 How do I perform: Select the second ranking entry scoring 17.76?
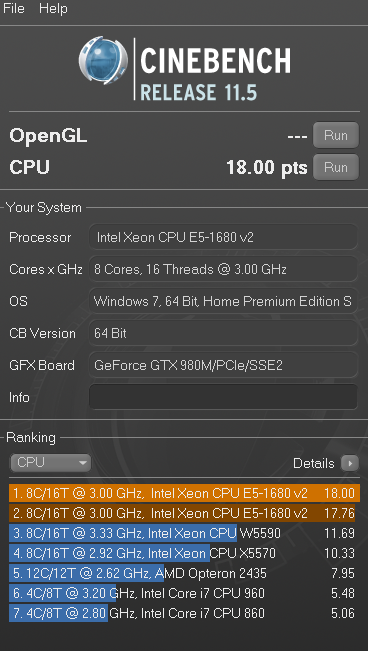(x=184, y=513)
